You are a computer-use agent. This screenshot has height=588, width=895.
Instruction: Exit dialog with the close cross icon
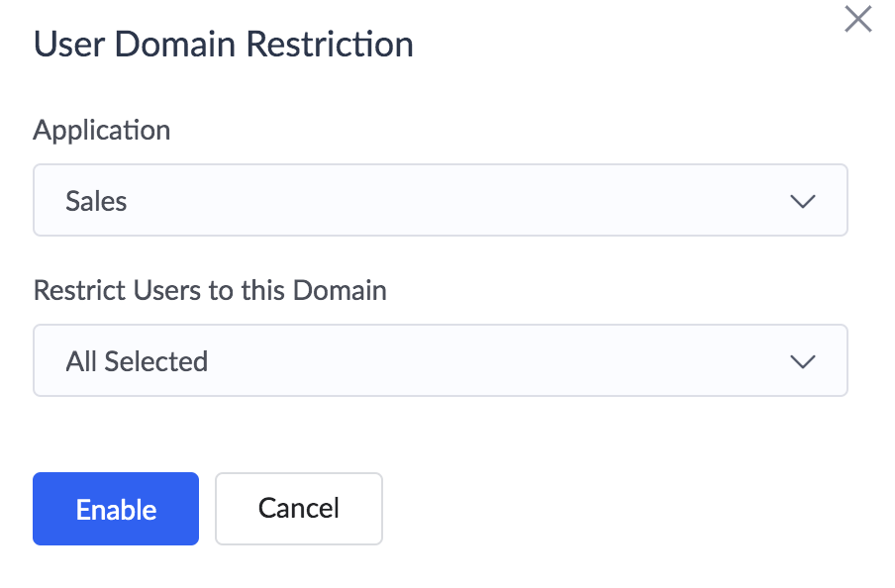click(858, 19)
